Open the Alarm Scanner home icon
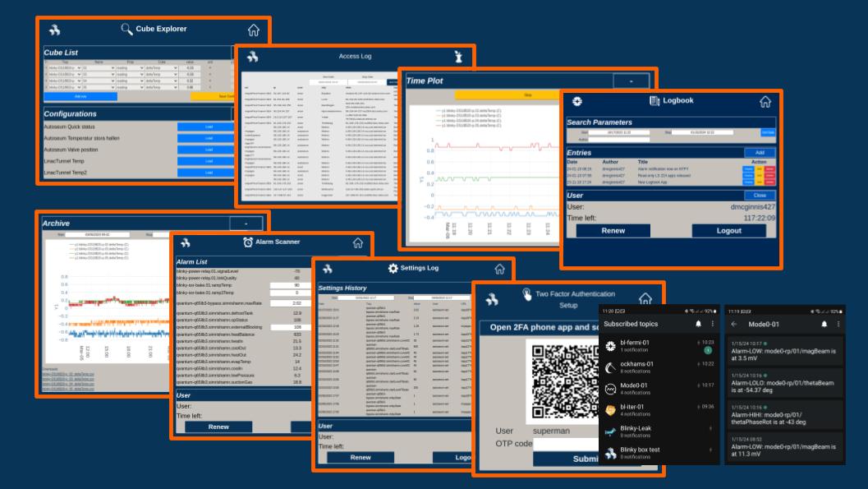This screenshot has height=489, width=868. [356, 243]
